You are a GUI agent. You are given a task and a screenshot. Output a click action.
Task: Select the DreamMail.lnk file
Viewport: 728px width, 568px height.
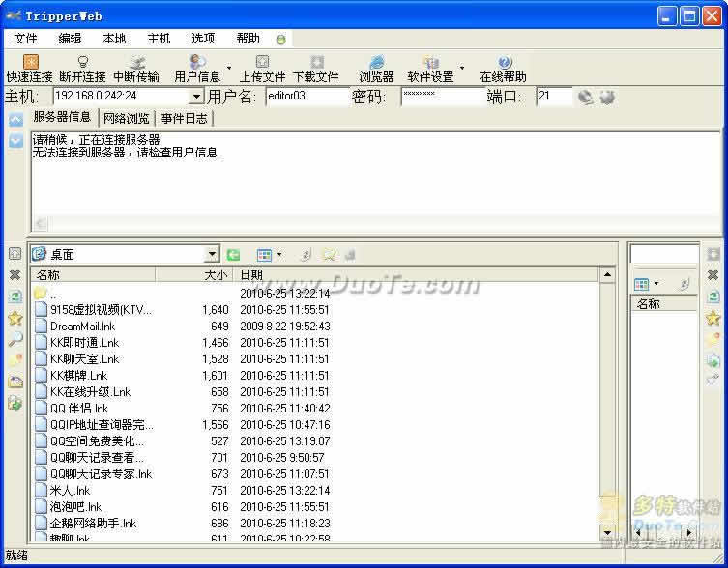(x=82, y=327)
